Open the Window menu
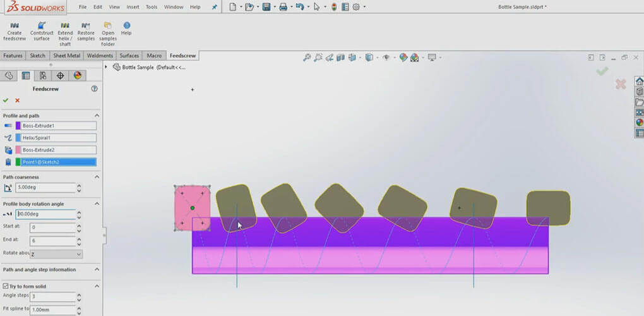The width and height of the screenshot is (644, 316). point(174,7)
